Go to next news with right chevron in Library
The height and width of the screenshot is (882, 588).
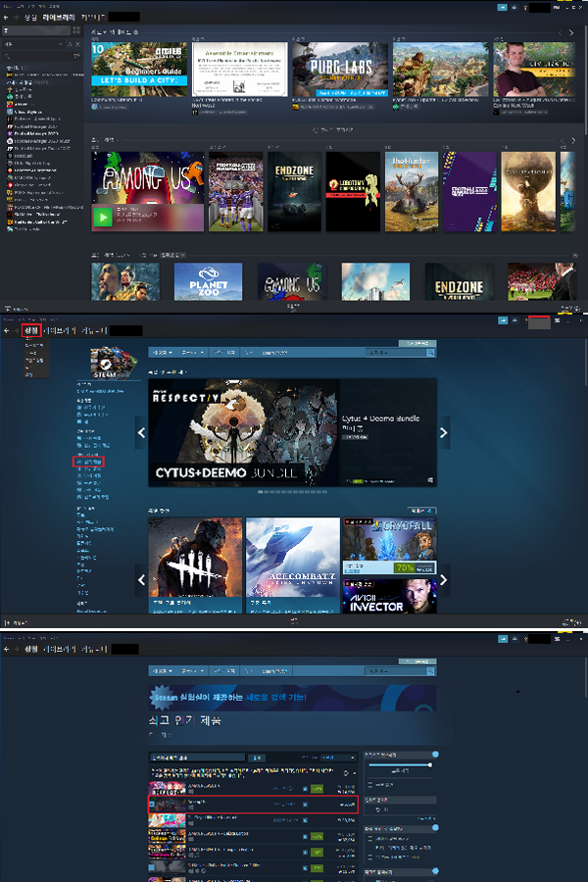click(571, 32)
